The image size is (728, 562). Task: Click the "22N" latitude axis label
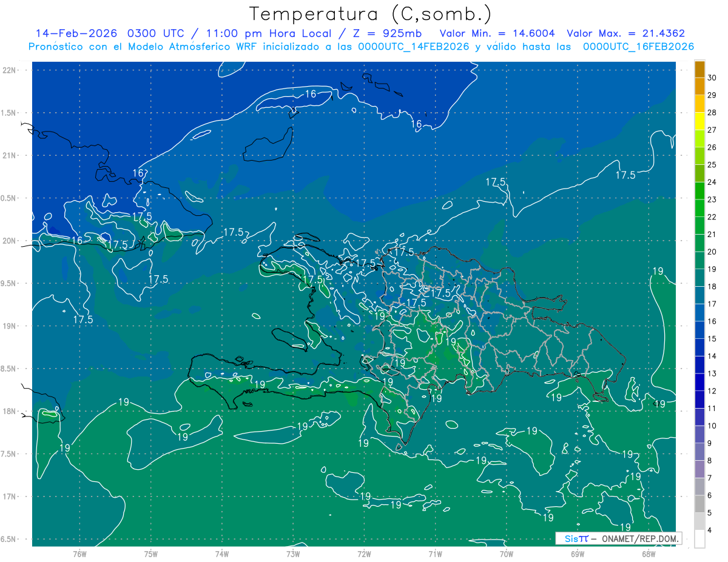[10, 70]
